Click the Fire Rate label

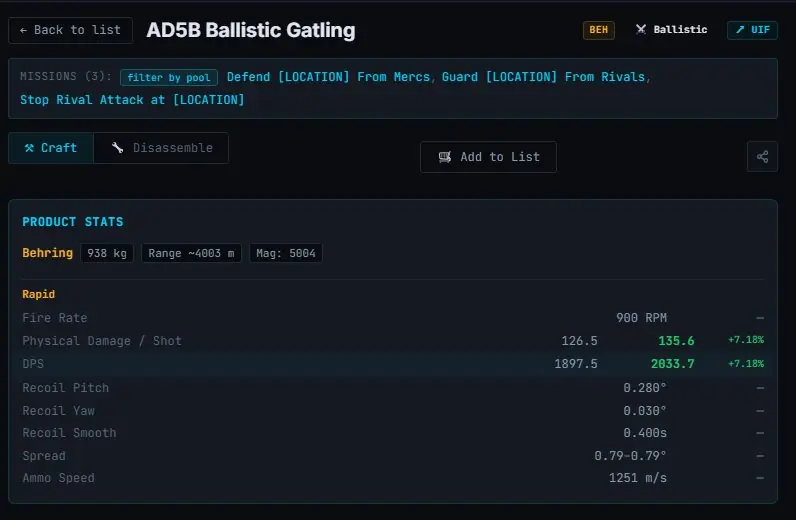(x=55, y=318)
